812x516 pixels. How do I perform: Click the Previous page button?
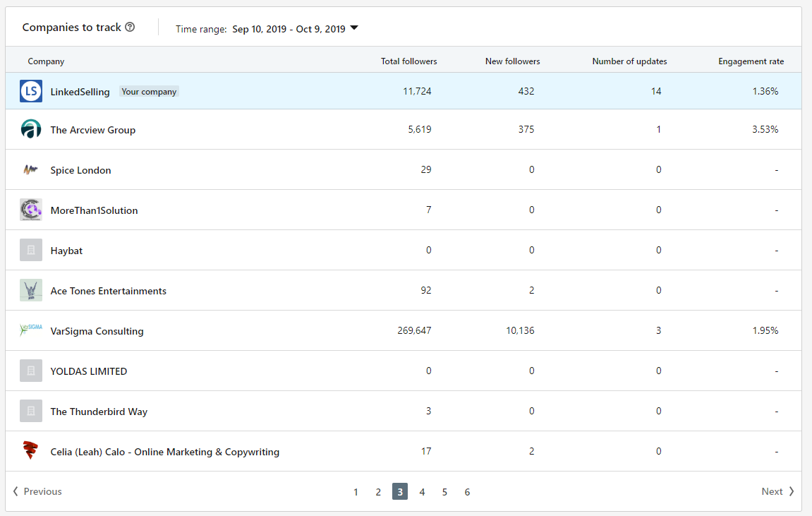point(37,491)
